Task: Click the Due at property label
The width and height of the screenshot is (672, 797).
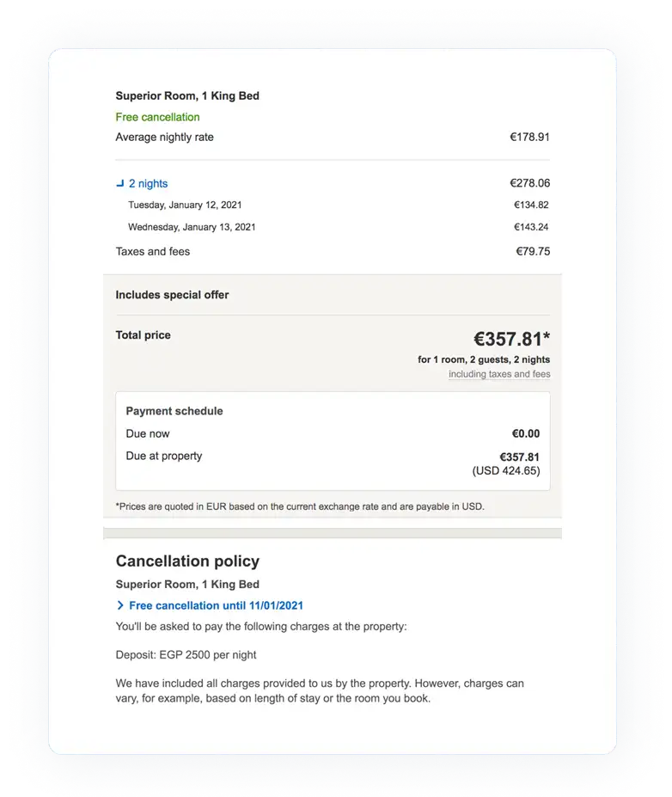Action: (x=164, y=456)
